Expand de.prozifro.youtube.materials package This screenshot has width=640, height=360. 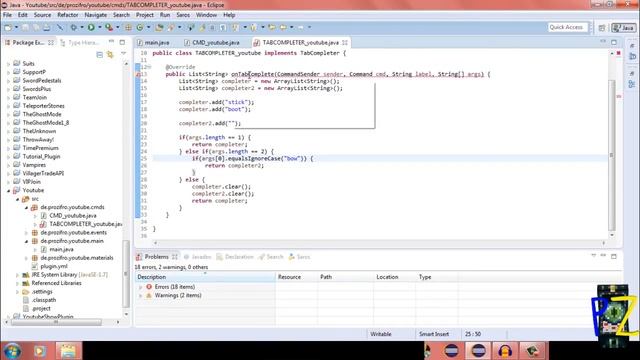pyautogui.click(x=27, y=258)
